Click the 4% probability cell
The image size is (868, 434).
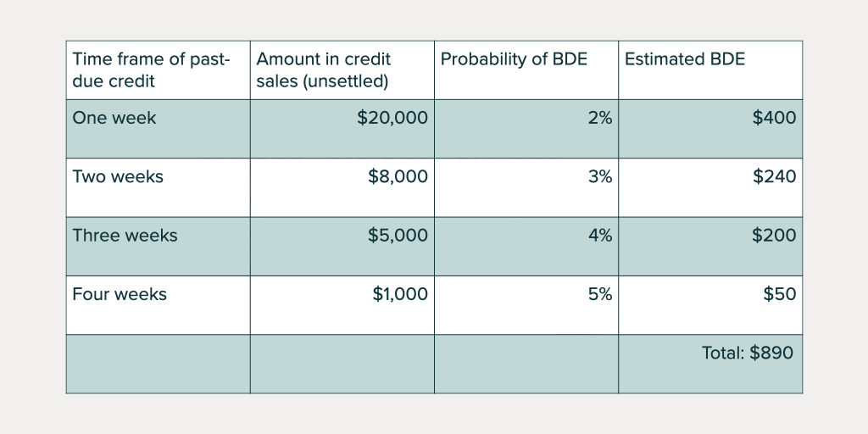point(599,235)
